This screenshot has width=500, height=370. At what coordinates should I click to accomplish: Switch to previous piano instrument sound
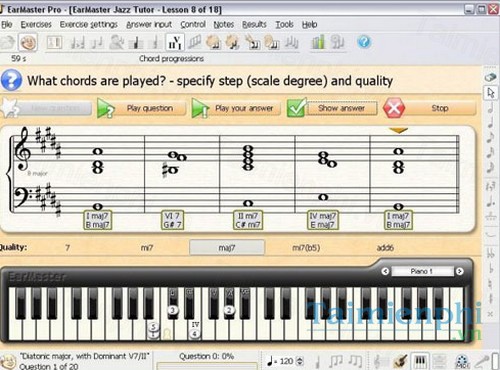coord(385,271)
